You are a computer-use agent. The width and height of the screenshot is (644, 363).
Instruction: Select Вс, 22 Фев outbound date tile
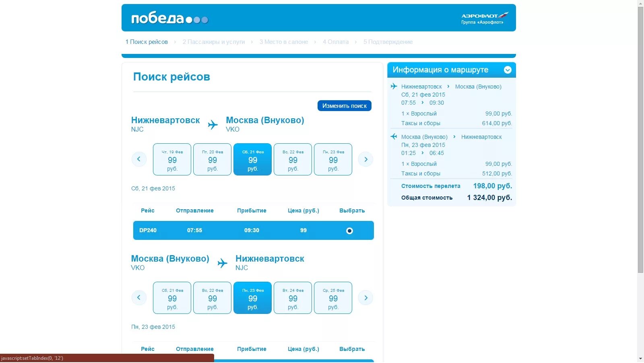coord(293,159)
